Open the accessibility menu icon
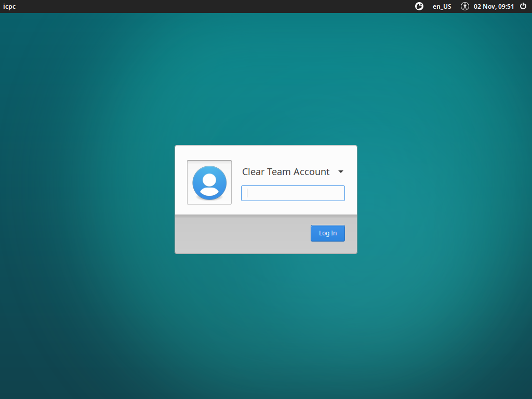Image resolution: width=532 pixels, height=399 pixels. 465,6
